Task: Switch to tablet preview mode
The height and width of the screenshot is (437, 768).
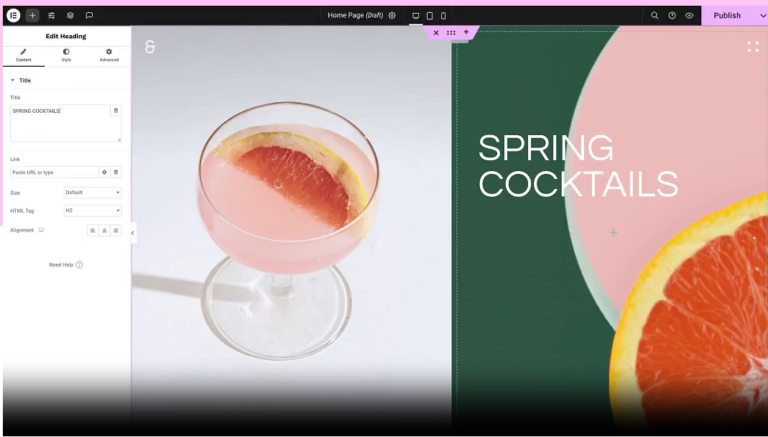Action: (x=430, y=16)
